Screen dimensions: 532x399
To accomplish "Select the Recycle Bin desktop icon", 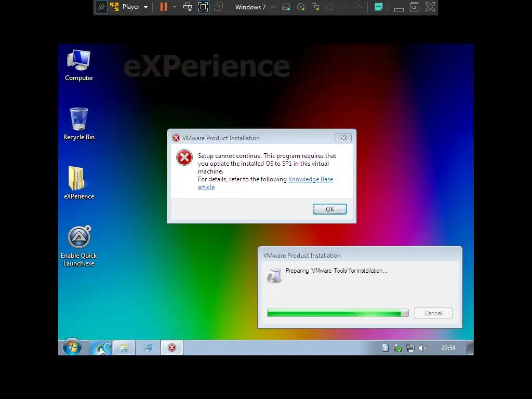I will click(x=79, y=124).
